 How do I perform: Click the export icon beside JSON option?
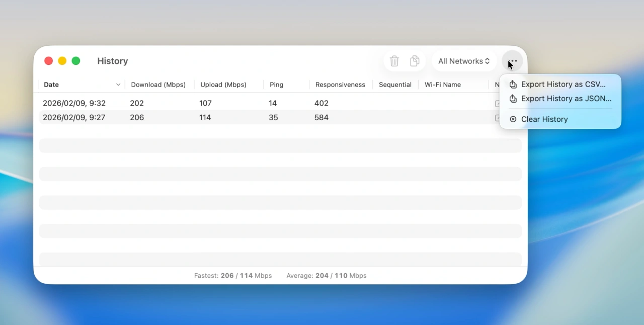tap(513, 99)
